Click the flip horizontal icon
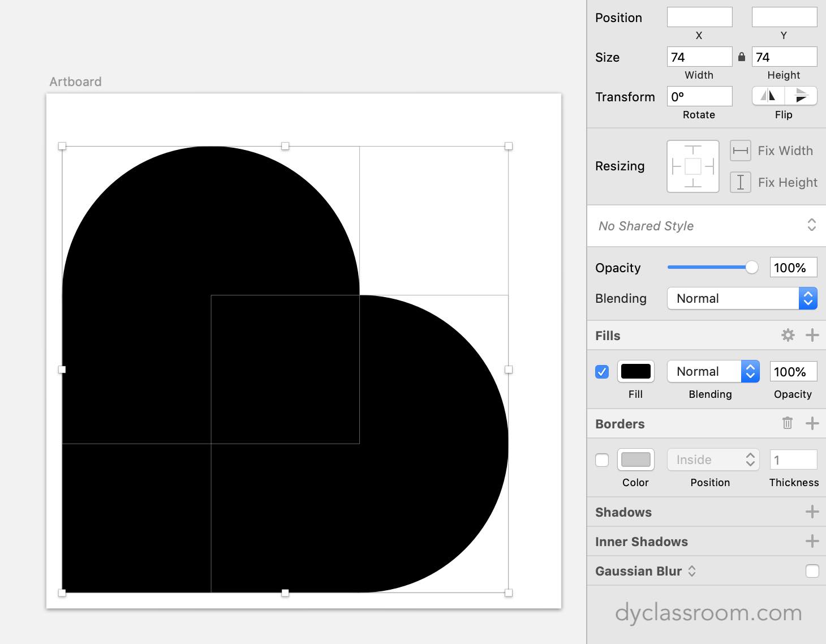 [768, 96]
